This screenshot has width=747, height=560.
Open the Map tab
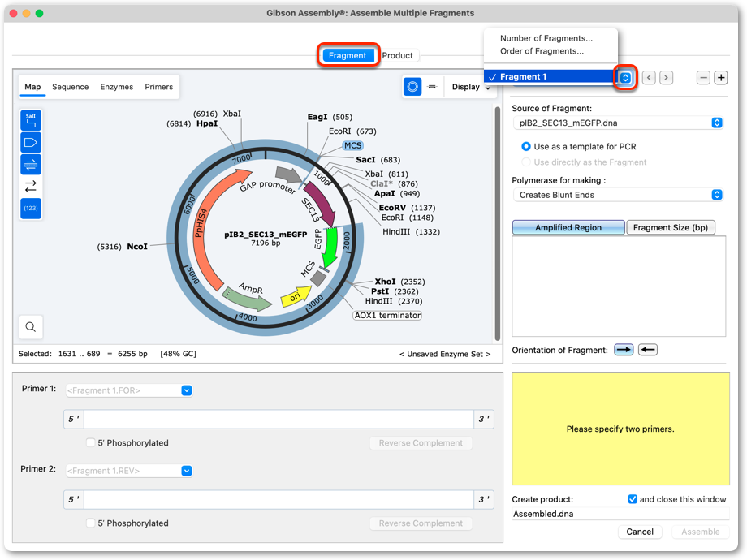pyautogui.click(x=32, y=87)
